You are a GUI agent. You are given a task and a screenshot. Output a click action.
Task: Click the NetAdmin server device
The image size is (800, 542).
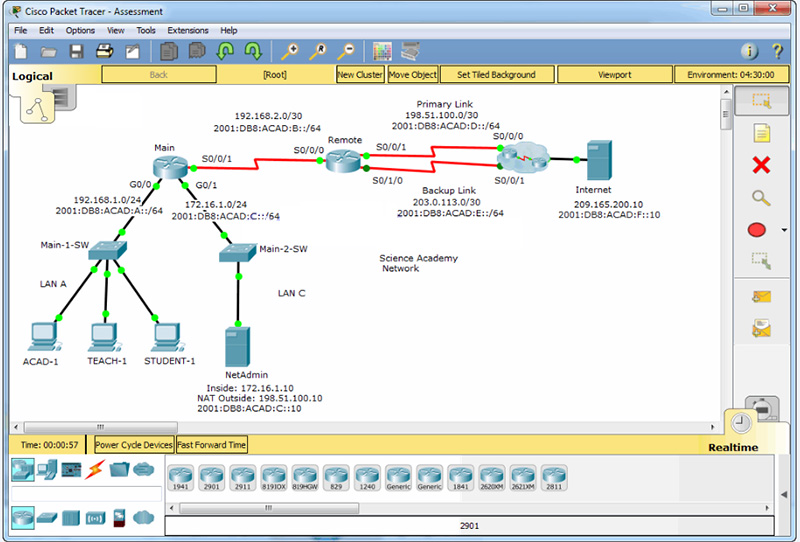[237, 347]
